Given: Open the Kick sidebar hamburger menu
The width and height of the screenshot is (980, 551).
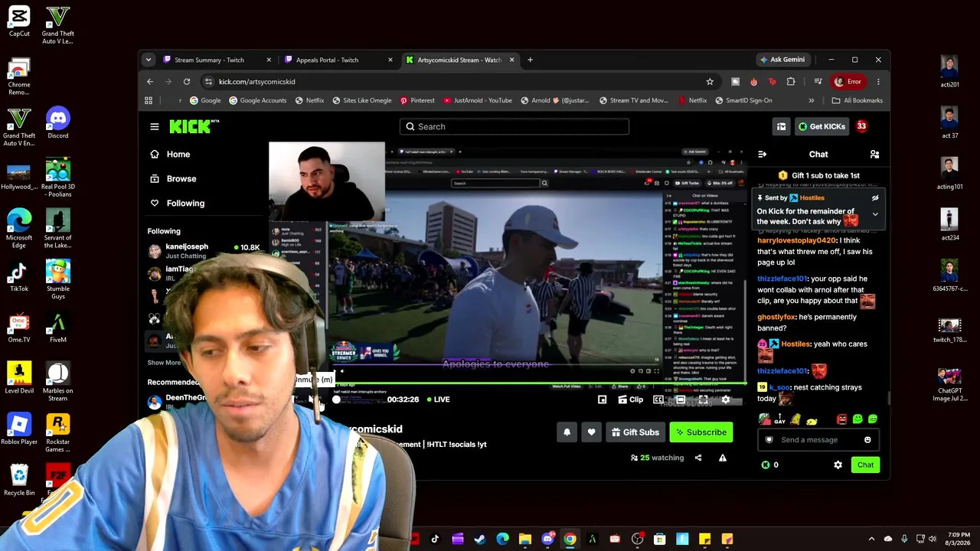Looking at the screenshot, I should click(x=155, y=126).
